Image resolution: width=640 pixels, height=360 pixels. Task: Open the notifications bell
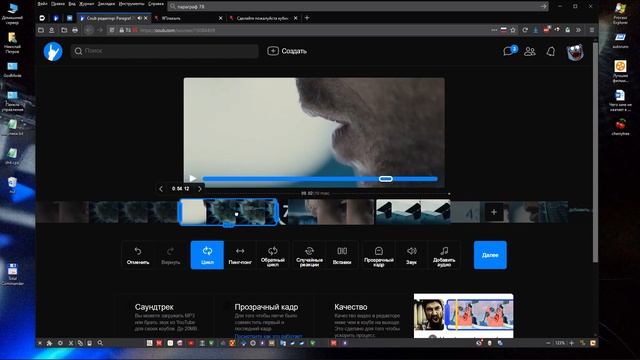[551, 51]
